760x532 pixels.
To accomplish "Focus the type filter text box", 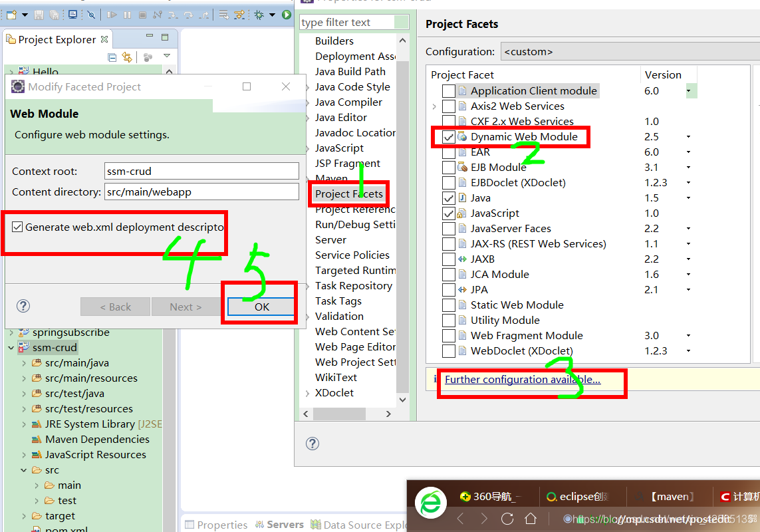I will [x=354, y=23].
